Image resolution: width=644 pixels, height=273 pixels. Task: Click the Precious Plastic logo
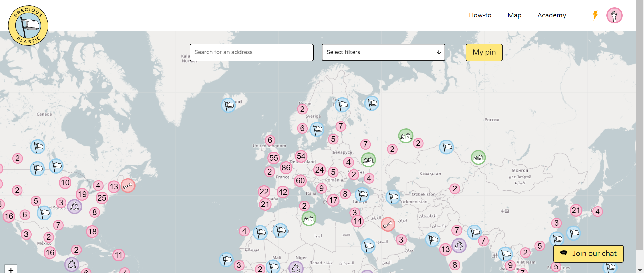tap(28, 25)
